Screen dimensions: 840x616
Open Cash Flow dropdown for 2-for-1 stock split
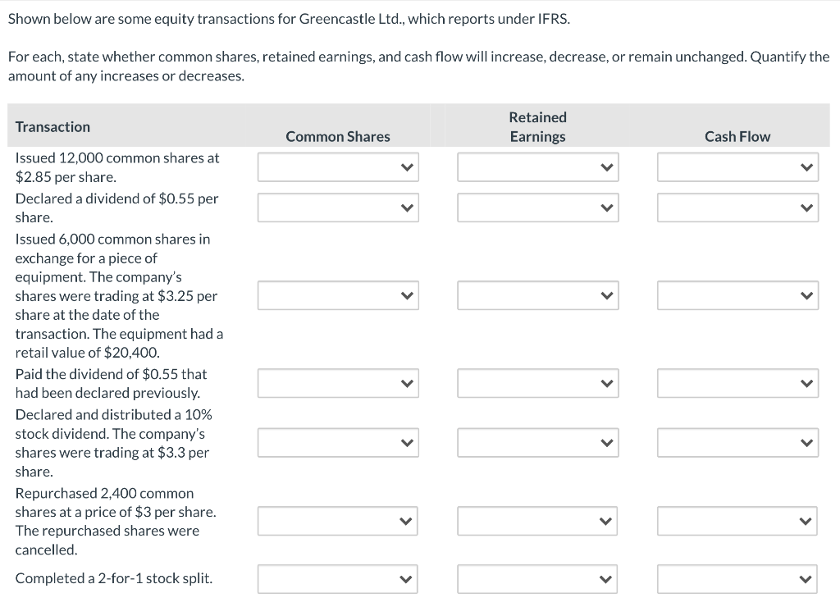[737, 578]
